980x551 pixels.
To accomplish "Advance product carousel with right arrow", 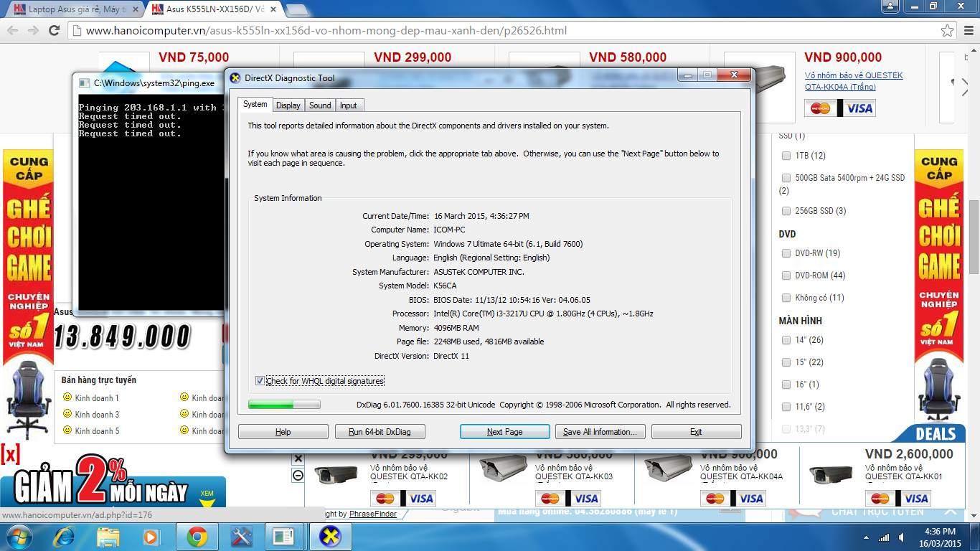I will click(x=963, y=87).
